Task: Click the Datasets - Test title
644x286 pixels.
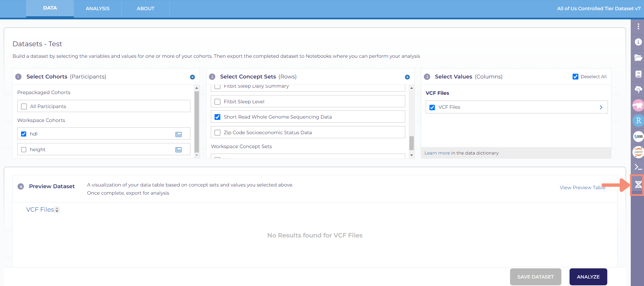Action: click(x=37, y=44)
